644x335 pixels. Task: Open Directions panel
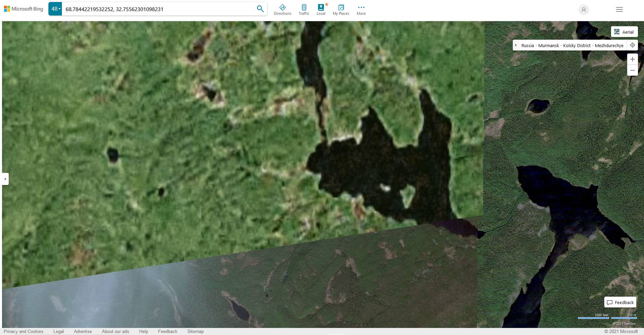282,9
